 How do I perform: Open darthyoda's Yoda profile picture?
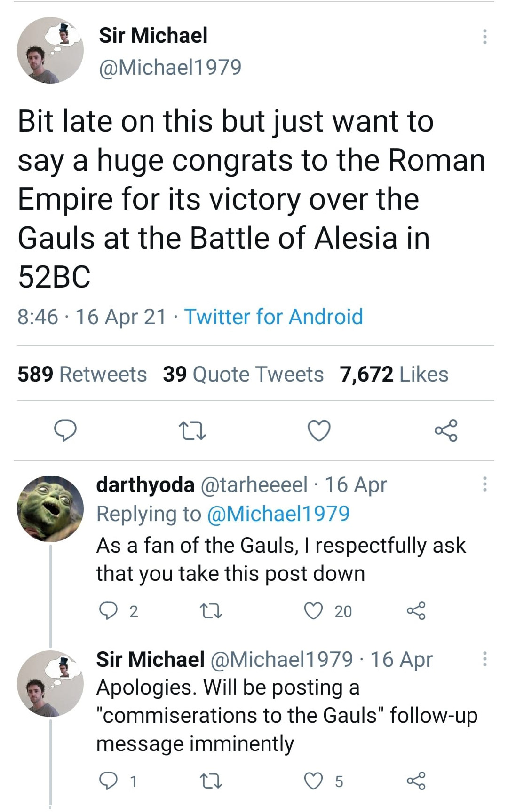point(50,509)
